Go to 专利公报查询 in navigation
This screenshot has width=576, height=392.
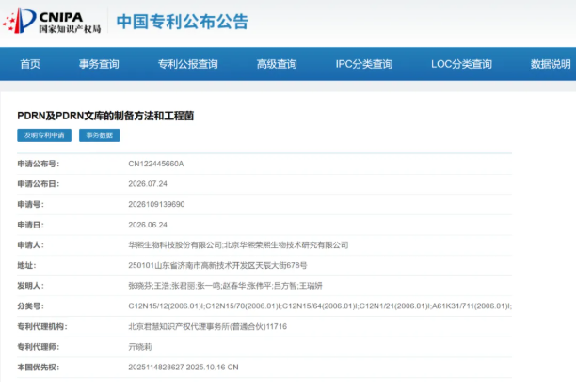point(187,64)
